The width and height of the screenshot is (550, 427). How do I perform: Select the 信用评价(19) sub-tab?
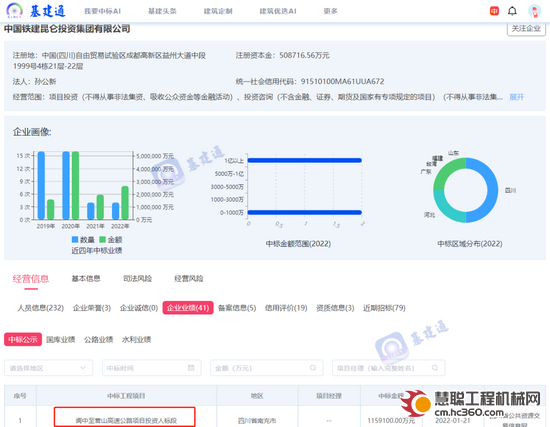(286, 308)
